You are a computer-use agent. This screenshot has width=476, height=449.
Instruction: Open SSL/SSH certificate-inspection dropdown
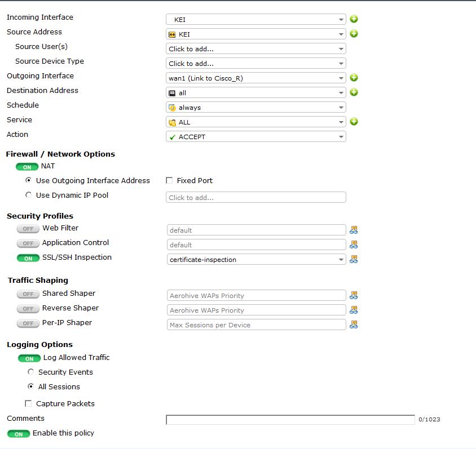[x=255, y=259]
